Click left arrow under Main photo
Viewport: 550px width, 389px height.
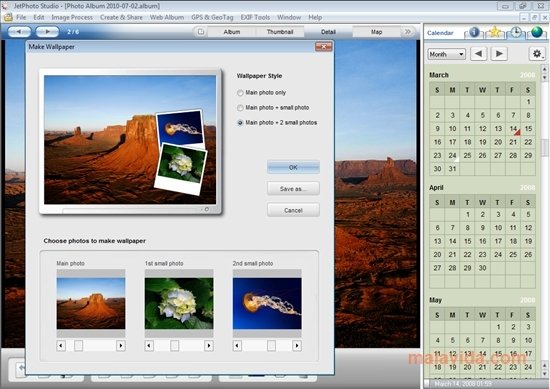pos(61,346)
